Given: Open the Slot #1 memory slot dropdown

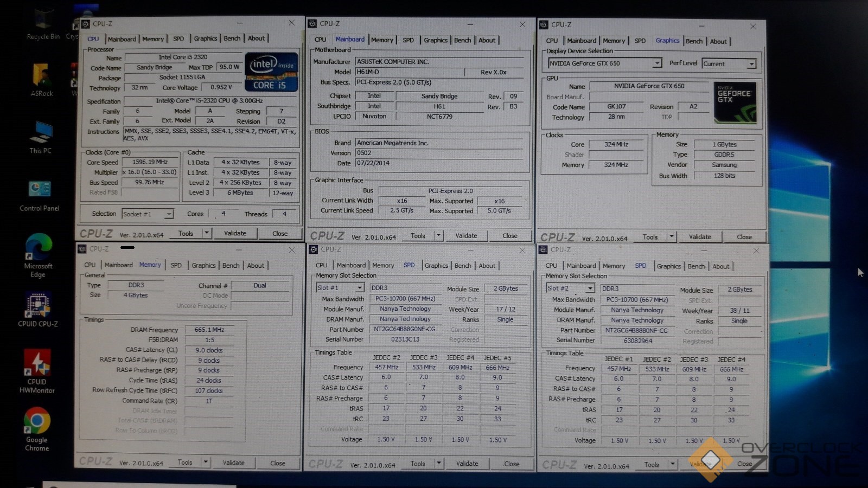Looking at the screenshot, I should pos(359,288).
